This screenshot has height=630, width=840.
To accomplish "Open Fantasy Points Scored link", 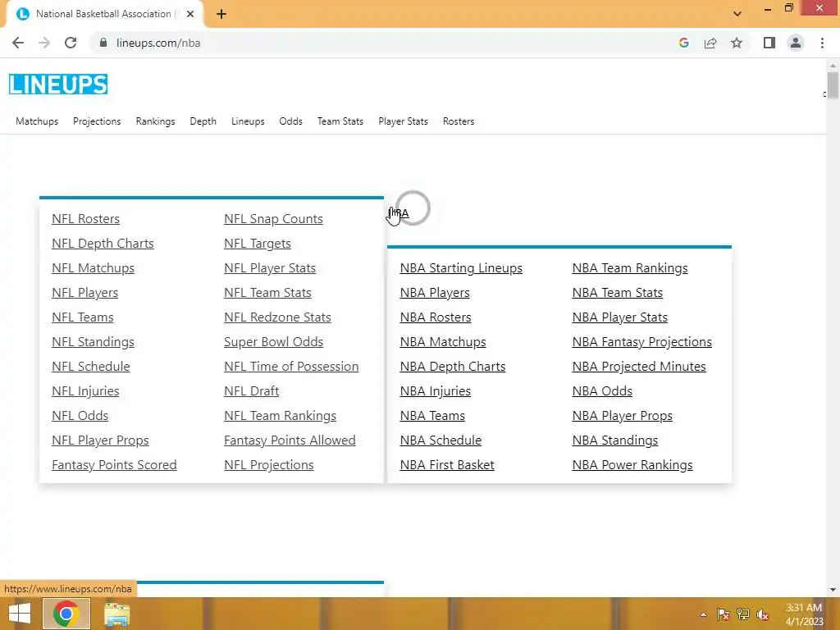I will coord(114,465).
